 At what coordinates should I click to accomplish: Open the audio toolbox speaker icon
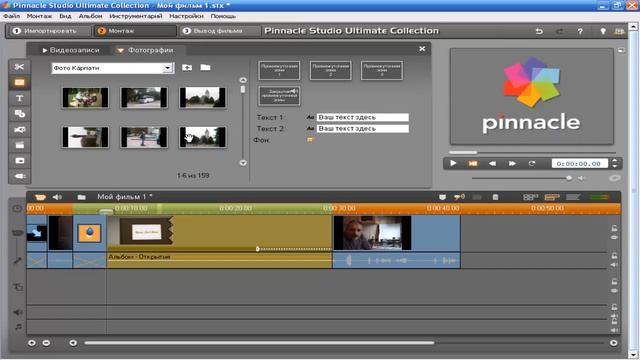57,197
